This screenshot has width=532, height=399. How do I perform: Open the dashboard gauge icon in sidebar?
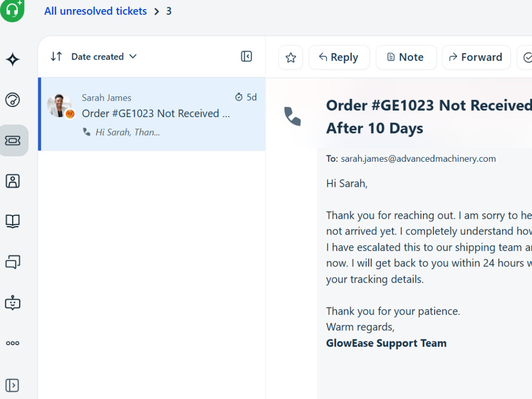pos(13,100)
